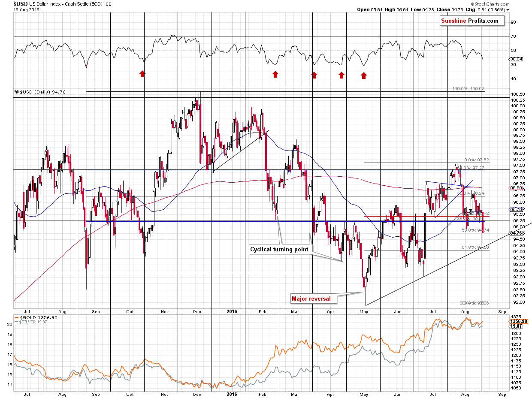This screenshot has width=532, height=398.
Task: Click the silver axis label 17
Action: pyautogui.click(x=9, y=355)
